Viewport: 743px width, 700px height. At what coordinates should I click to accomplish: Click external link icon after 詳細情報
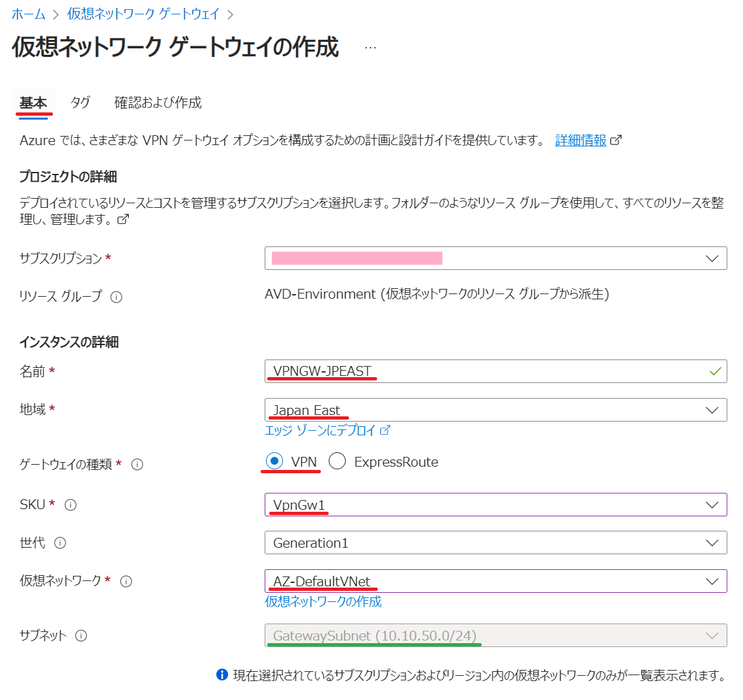tap(616, 141)
